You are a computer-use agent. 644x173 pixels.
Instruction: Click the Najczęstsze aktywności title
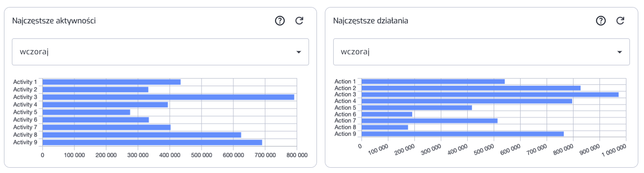(x=54, y=21)
